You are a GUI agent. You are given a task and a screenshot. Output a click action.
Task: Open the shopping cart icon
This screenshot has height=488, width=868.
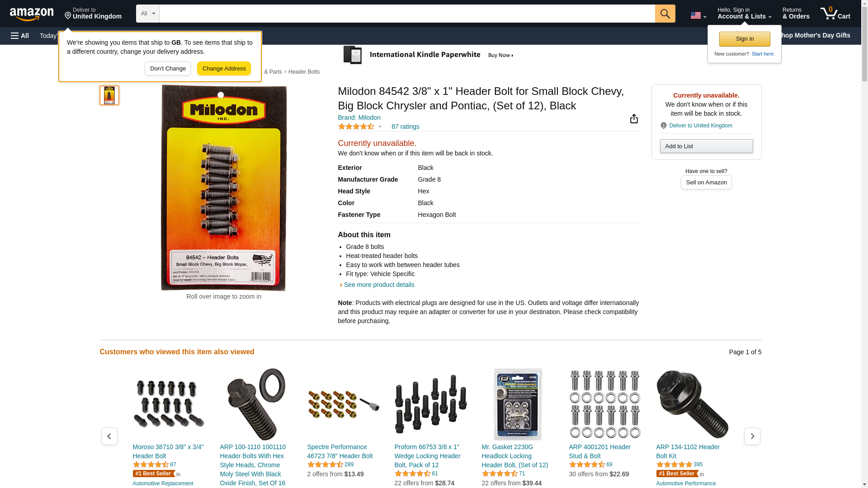(835, 14)
